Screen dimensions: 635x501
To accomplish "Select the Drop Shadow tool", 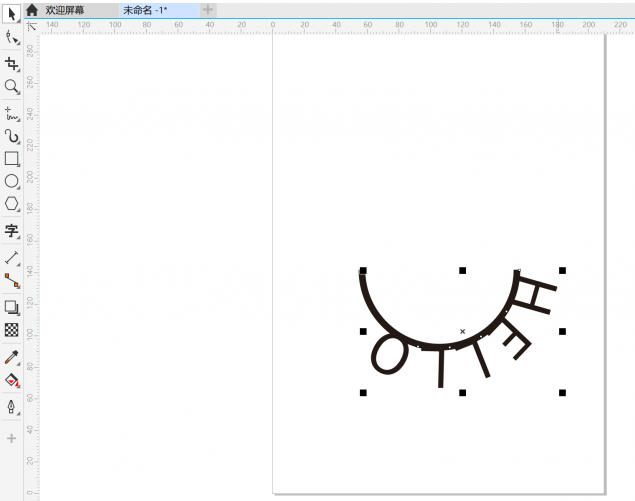I will coord(12,307).
